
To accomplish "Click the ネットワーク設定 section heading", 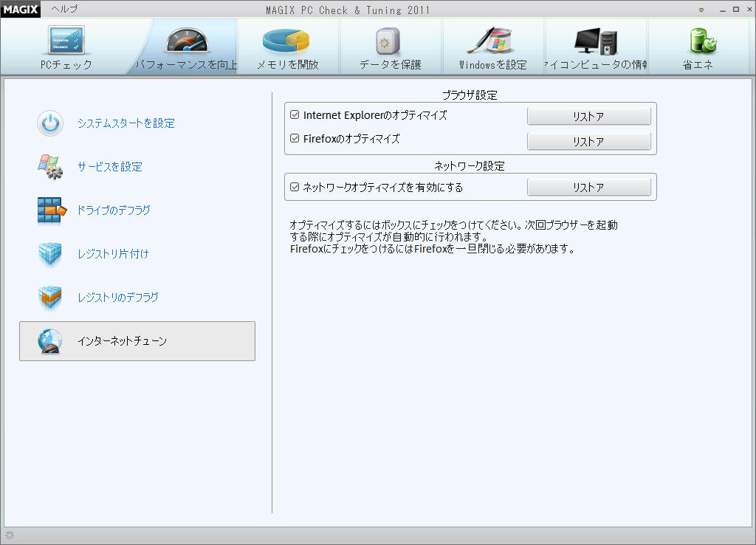I will tap(470, 166).
